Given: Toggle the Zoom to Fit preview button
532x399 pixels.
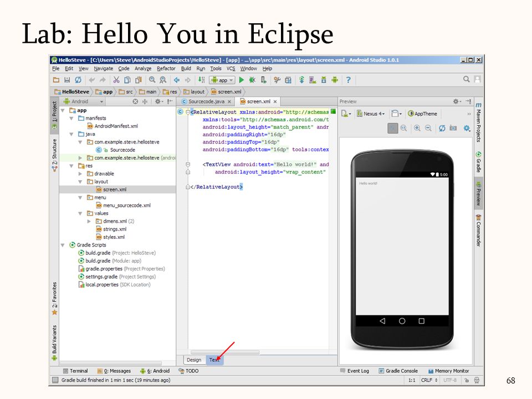Looking at the screenshot, I should [392, 128].
